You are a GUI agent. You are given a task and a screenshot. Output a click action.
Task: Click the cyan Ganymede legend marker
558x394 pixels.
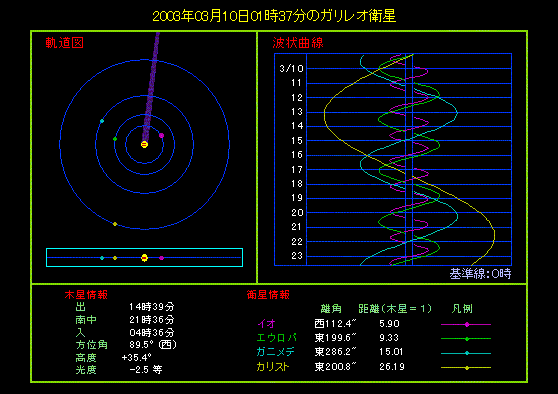(x=467, y=353)
